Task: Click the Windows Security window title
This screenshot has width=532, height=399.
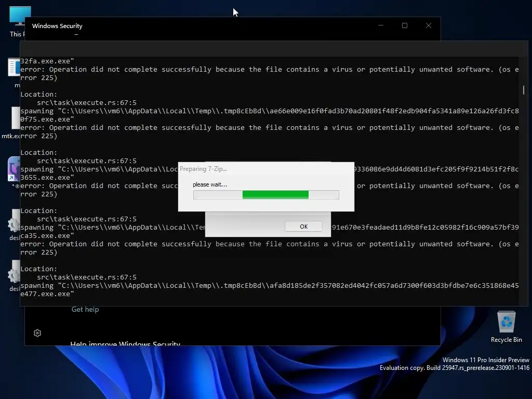Action: coord(57,26)
